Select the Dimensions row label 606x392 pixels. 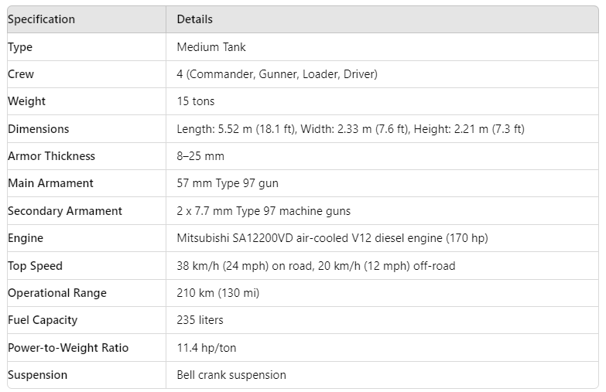[38, 129]
